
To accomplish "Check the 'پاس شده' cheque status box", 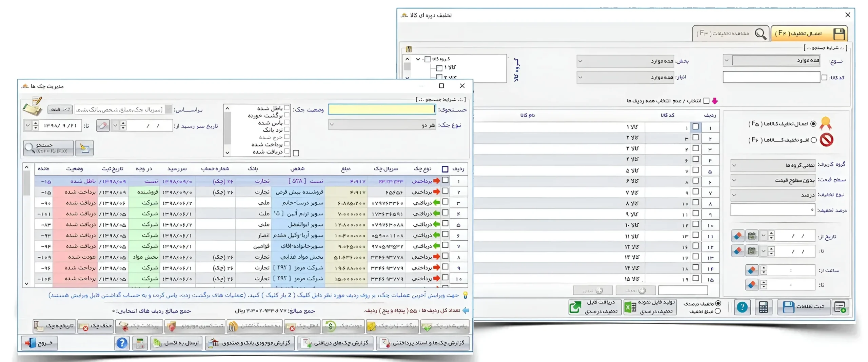I will [x=287, y=122].
